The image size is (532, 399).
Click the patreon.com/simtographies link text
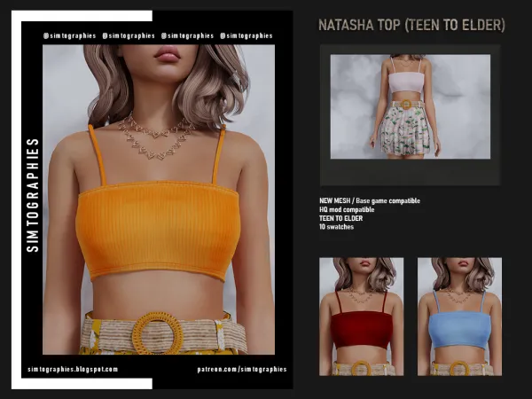[x=242, y=369]
